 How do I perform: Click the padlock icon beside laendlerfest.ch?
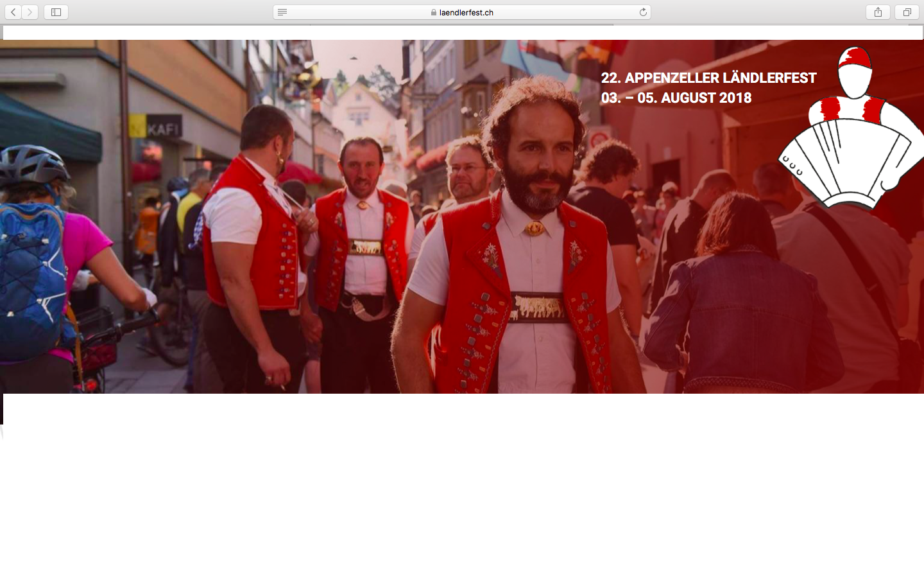coord(434,12)
